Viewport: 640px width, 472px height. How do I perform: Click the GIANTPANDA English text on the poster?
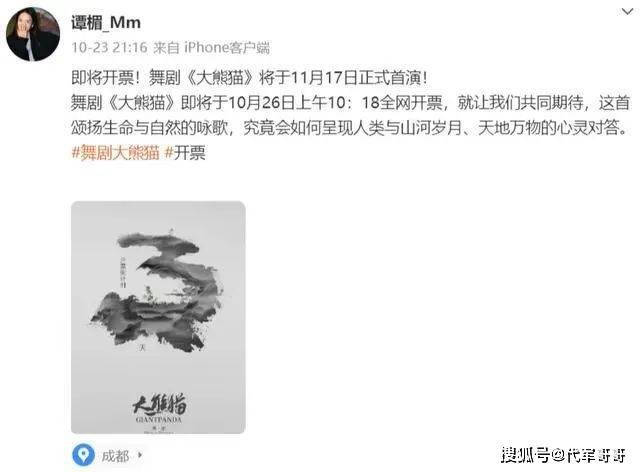click(159, 420)
